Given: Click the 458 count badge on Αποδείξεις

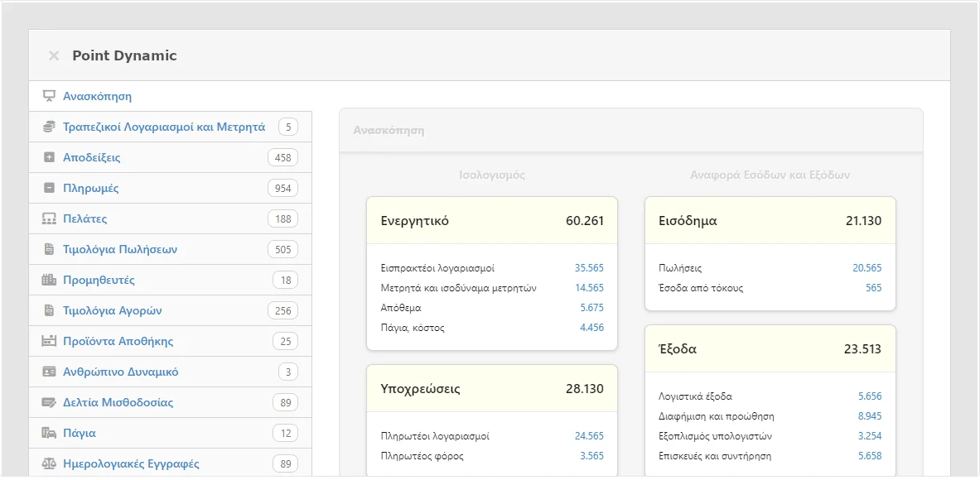Looking at the screenshot, I should click(282, 157).
